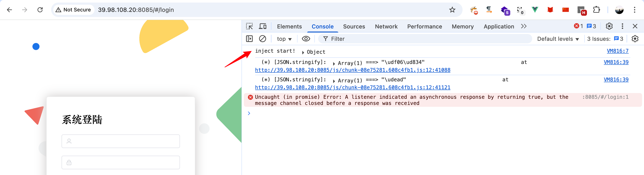
Task: Click the 'inject start!' console text
Action: (x=275, y=51)
